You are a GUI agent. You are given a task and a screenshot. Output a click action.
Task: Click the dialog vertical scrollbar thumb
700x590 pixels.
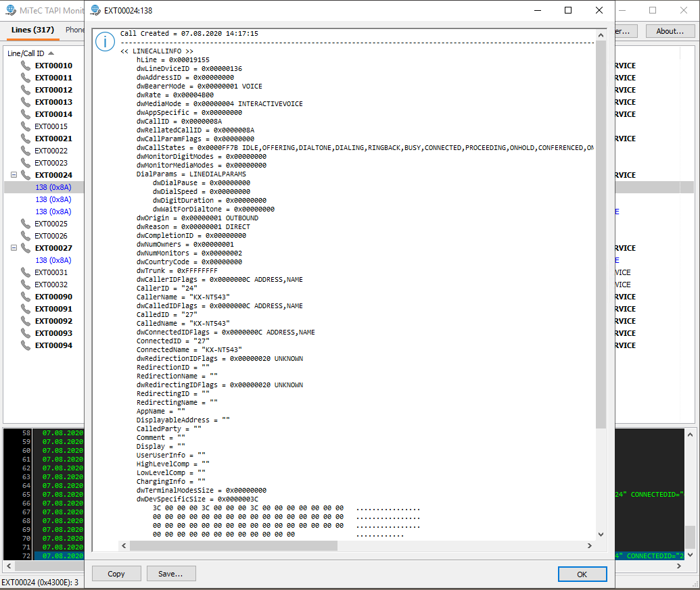(x=601, y=235)
